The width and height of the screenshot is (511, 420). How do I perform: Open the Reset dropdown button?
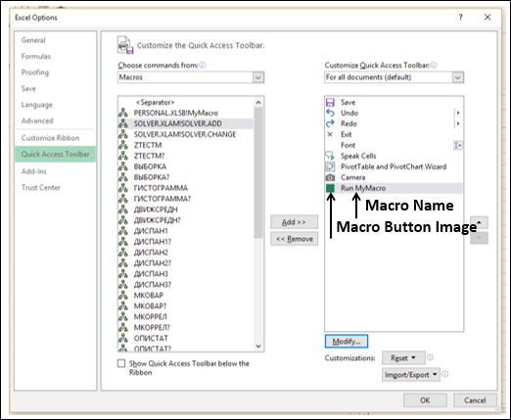pyautogui.click(x=403, y=357)
